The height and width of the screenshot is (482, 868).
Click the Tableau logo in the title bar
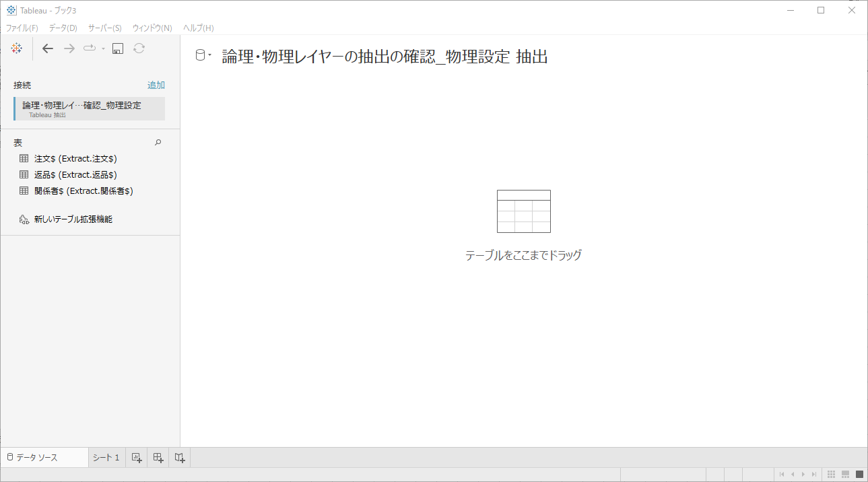tap(11, 10)
